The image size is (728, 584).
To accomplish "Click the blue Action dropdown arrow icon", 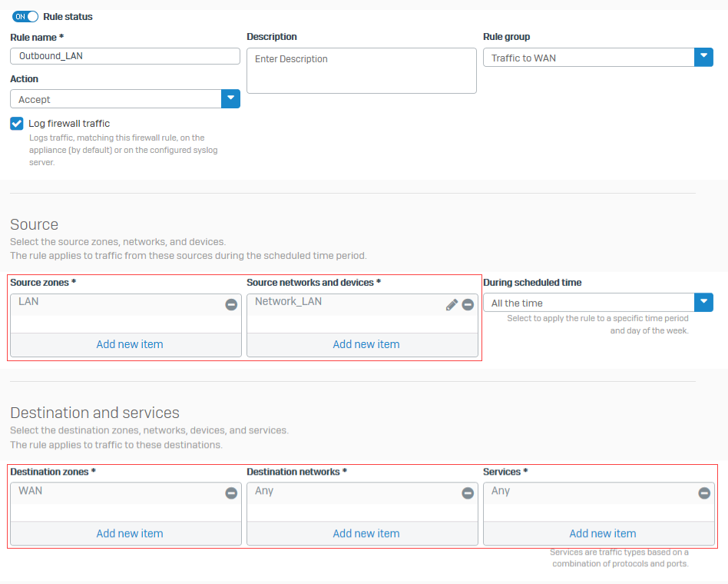I will point(230,98).
